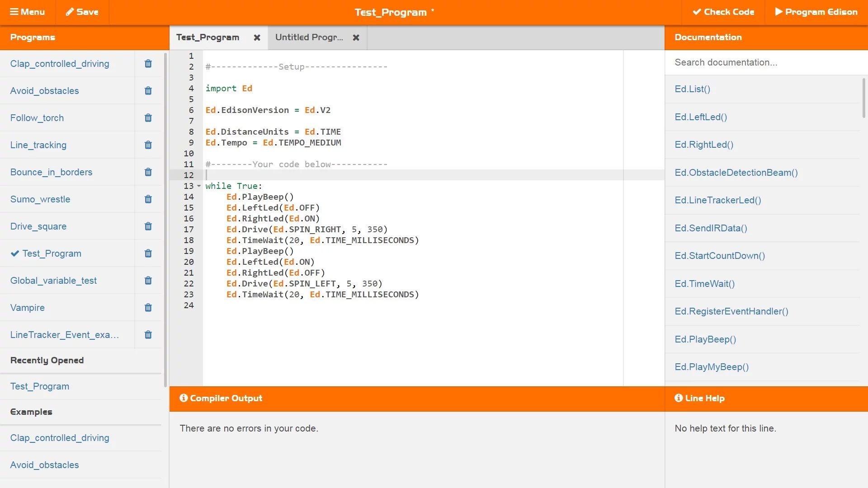Click Ed.SendIRData() documentation link
868x488 pixels.
click(711, 228)
